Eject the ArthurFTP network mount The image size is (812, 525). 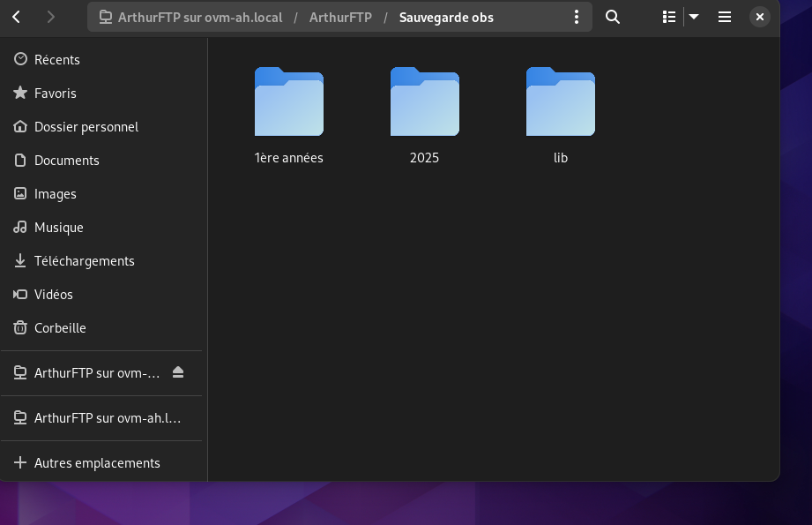pyautogui.click(x=178, y=372)
